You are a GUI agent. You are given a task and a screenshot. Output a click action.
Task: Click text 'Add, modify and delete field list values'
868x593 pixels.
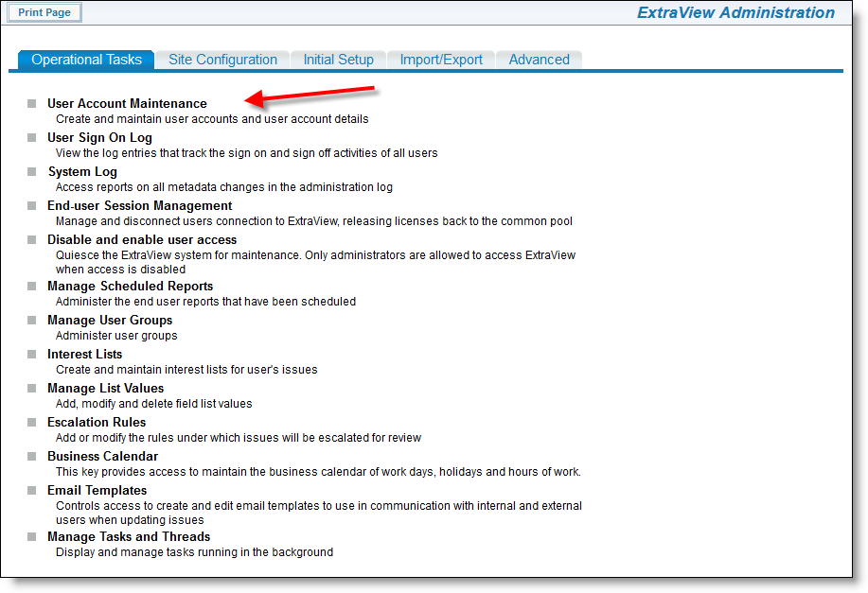[x=154, y=404]
